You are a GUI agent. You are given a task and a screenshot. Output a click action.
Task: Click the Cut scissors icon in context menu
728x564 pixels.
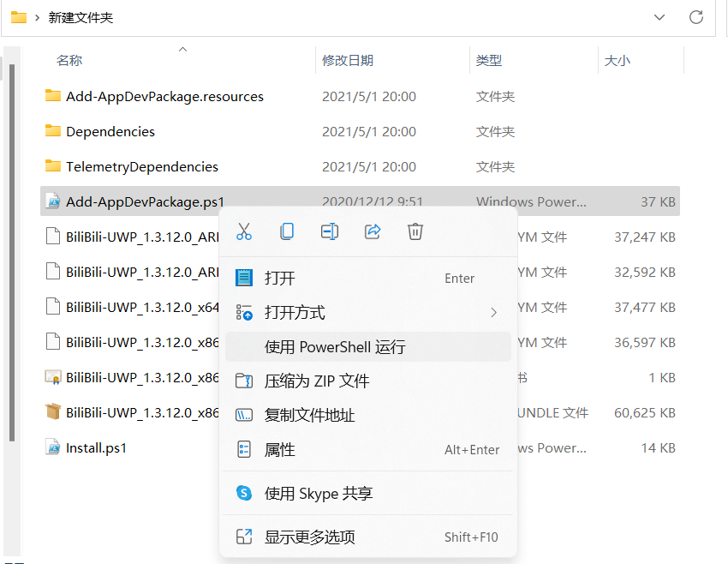coord(244,231)
